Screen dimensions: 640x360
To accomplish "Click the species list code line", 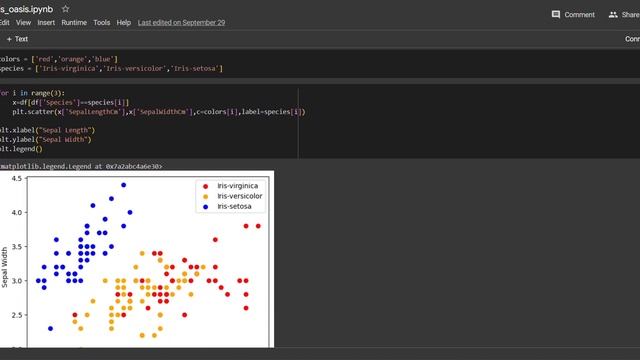I will click(111, 69).
